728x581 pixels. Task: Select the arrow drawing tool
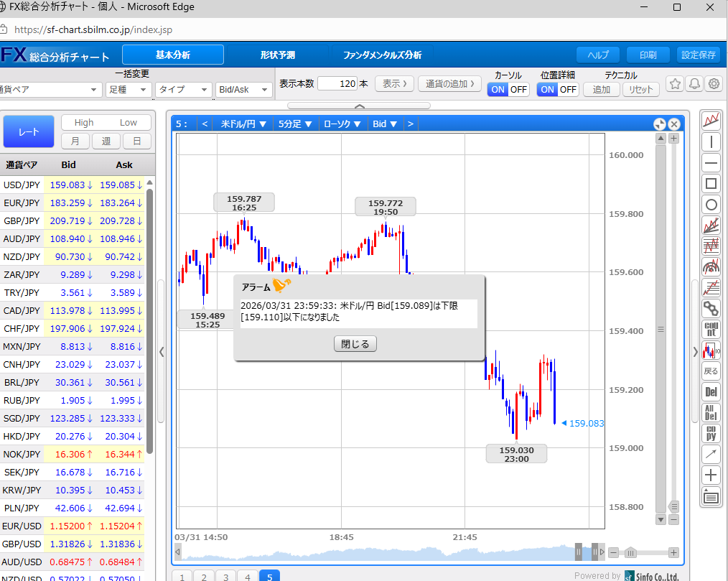(711, 454)
